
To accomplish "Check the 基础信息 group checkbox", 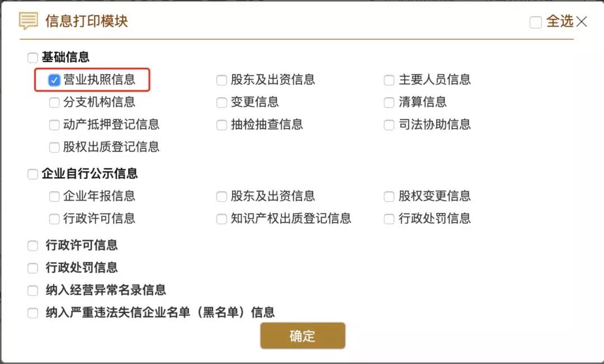I will (x=33, y=58).
